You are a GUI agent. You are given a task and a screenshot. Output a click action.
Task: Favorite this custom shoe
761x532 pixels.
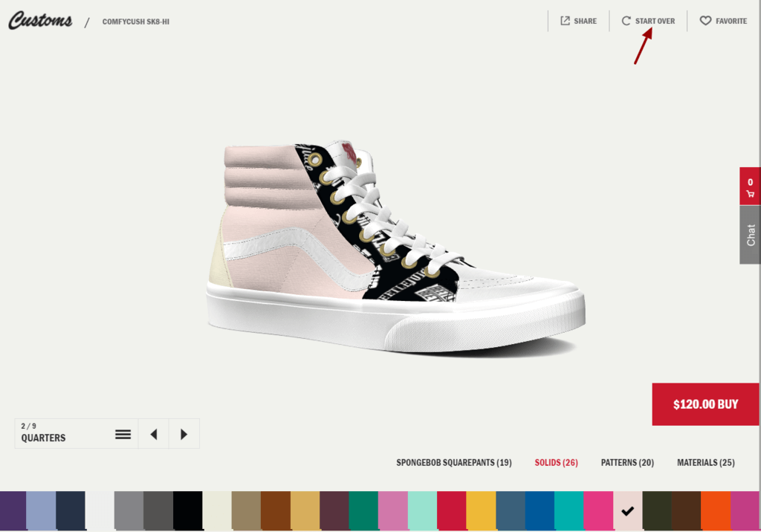coord(723,20)
